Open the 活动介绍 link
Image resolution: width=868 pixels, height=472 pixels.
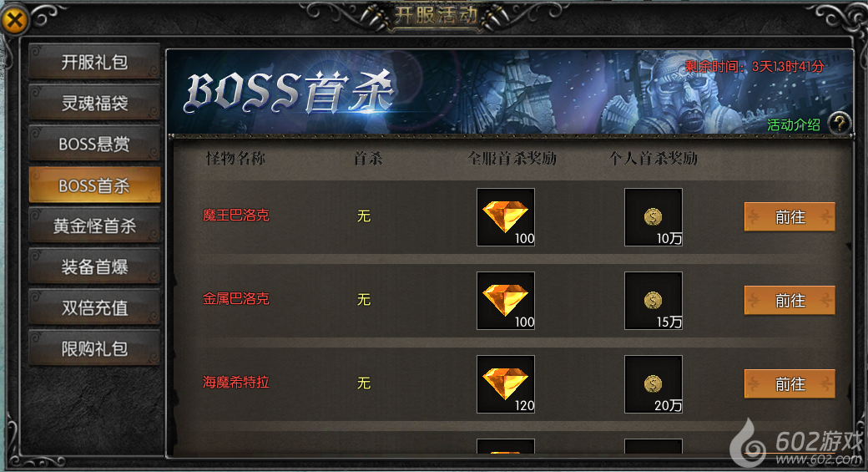(793, 125)
